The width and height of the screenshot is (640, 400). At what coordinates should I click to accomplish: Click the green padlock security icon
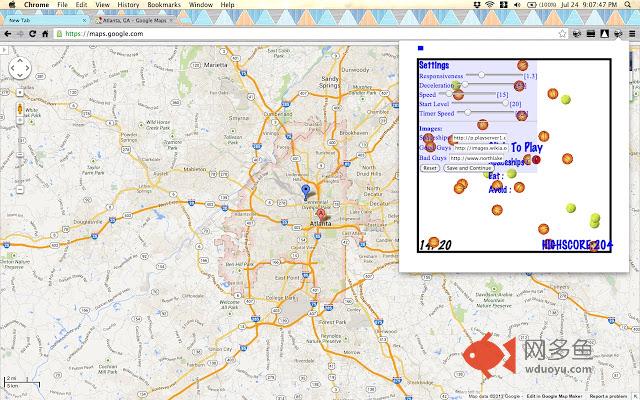coord(60,34)
